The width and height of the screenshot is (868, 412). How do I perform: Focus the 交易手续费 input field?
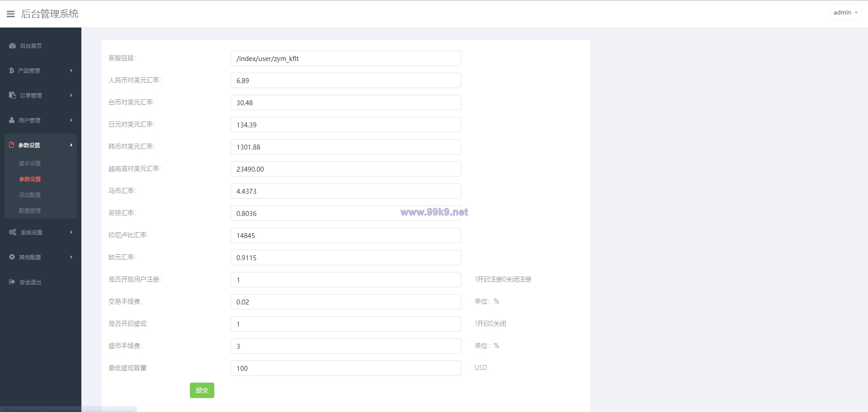pos(346,302)
